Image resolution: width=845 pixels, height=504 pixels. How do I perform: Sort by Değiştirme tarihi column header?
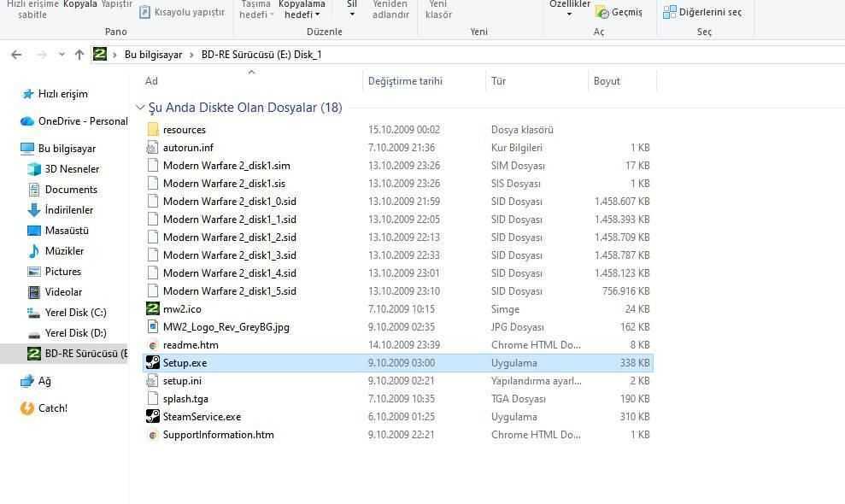[x=405, y=81]
